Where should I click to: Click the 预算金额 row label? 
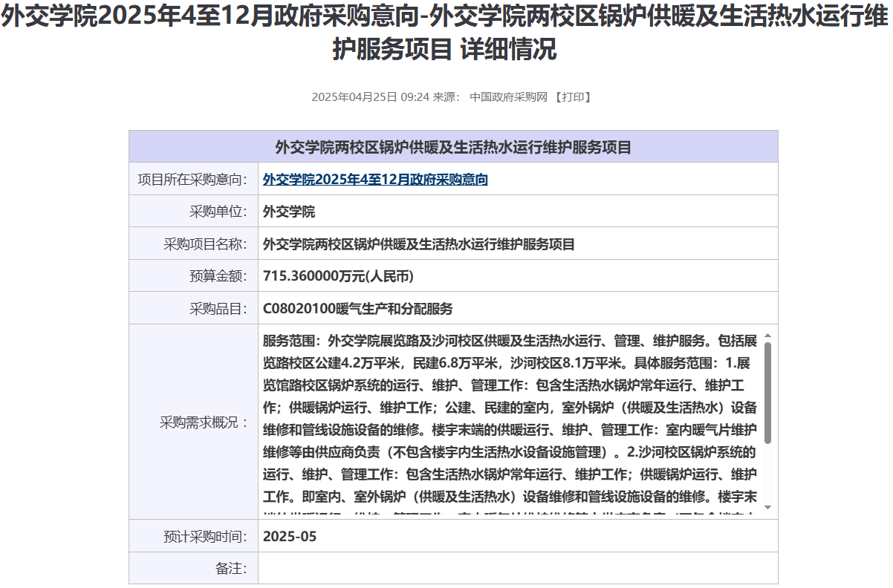[217, 276]
